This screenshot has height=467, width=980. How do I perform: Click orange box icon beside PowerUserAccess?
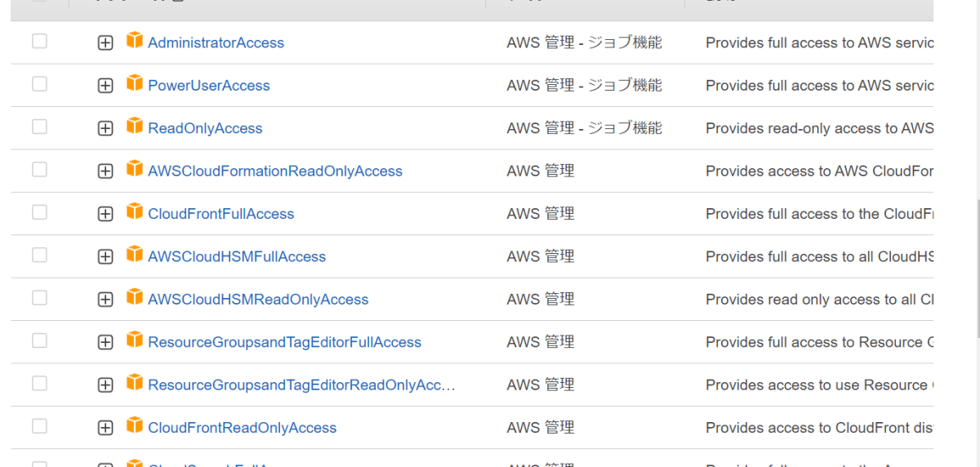pos(135,82)
